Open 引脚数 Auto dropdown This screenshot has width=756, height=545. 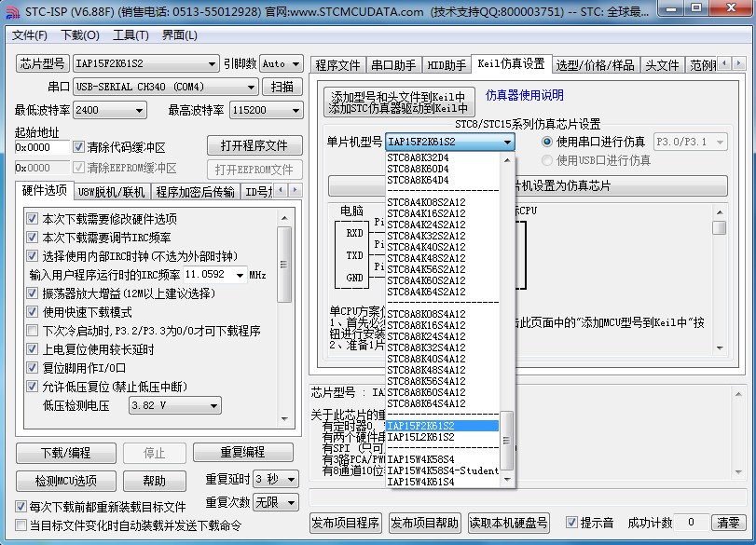coord(282,63)
